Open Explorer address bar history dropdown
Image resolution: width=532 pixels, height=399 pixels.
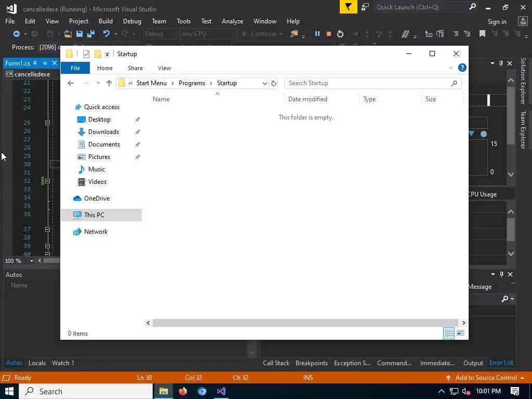tap(264, 83)
